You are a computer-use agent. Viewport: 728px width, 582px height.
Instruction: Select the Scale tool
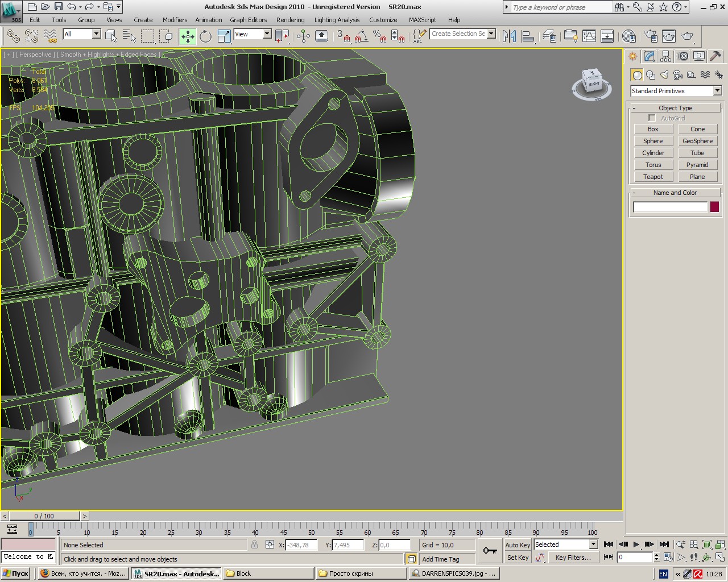224,36
